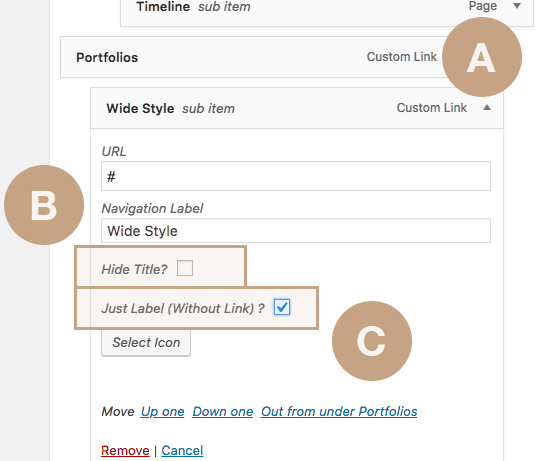Remove the Wide Style menu item
Screen dimensions: 560x461
click(125, 451)
